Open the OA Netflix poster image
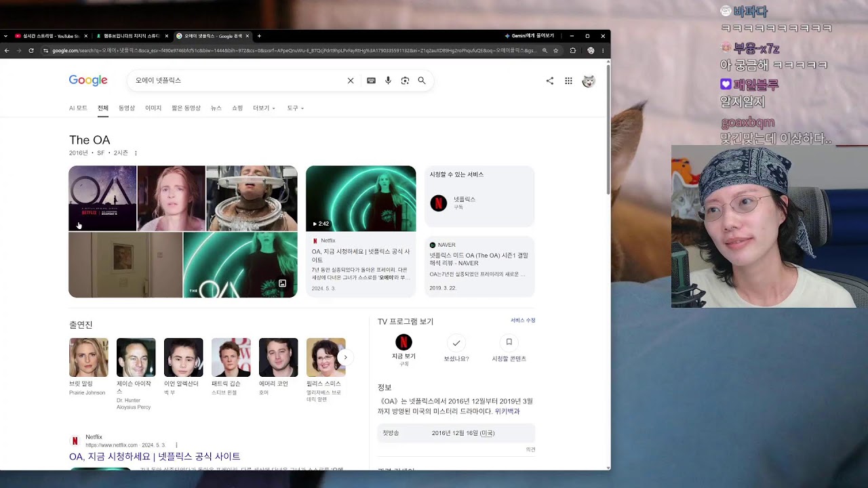 click(x=102, y=198)
